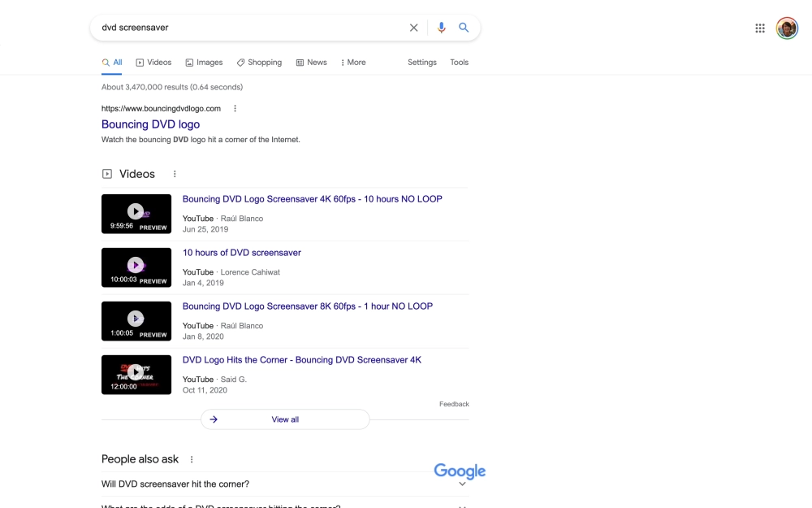Play the 12:00:00 video thumbnail
This screenshot has width=812, height=508.
click(x=136, y=375)
